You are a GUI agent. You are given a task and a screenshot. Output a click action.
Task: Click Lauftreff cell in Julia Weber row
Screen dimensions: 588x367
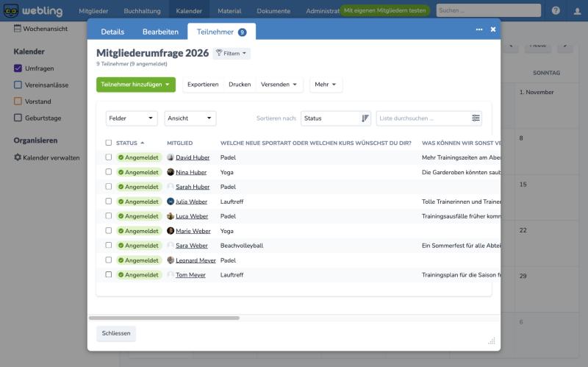pyautogui.click(x=232, y=202)
